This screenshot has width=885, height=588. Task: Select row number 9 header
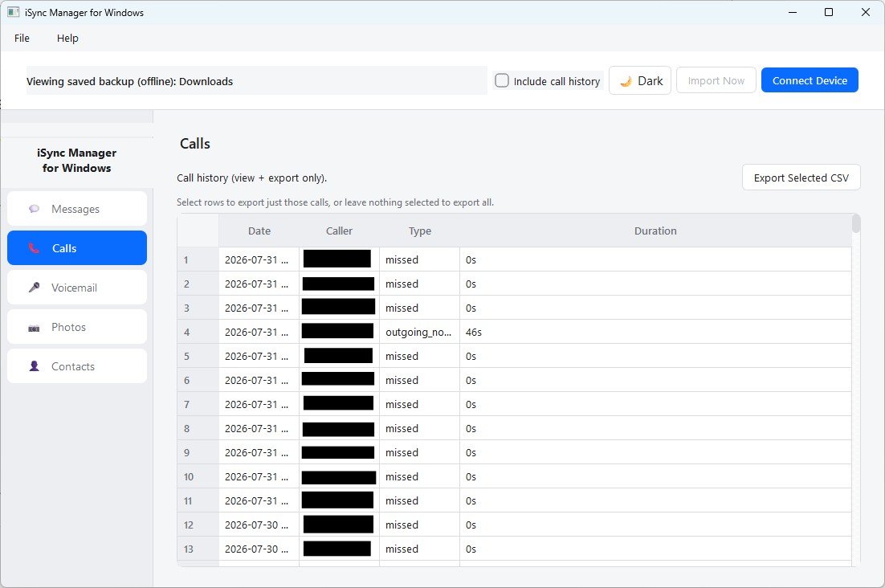(x=198, y=452)
